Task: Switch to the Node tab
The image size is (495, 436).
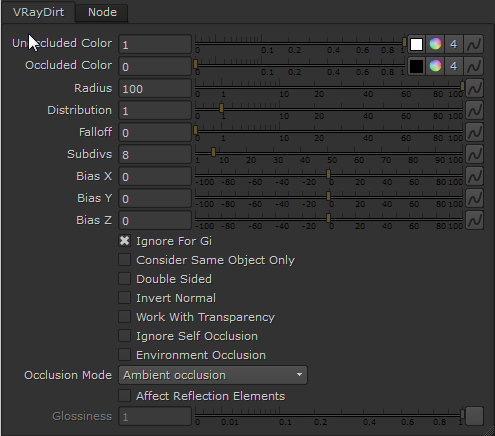Action: coord(102,12)
